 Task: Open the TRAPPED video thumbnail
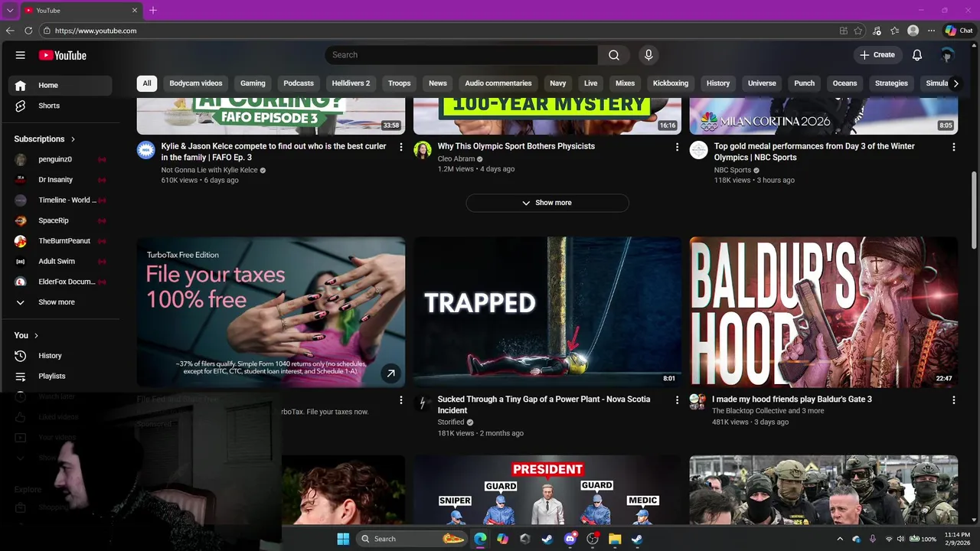(x=547, y=312)
